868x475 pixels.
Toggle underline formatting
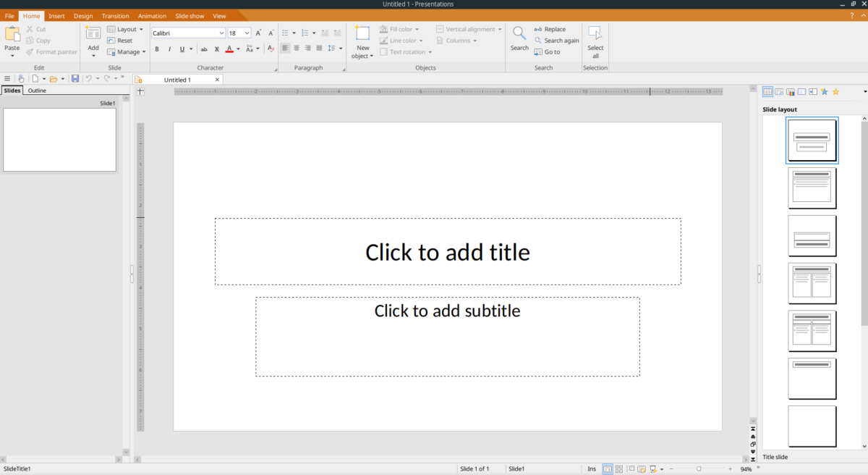pyautogui.click(x=180, y=49)
